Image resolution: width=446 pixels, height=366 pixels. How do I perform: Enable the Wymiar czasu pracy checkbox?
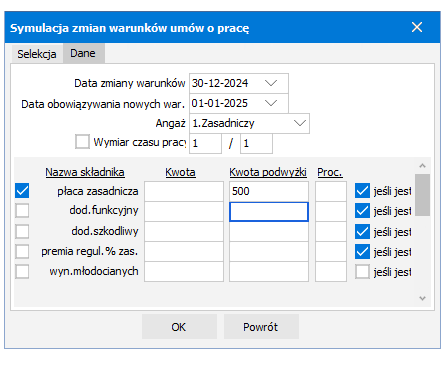coord(82,142)
